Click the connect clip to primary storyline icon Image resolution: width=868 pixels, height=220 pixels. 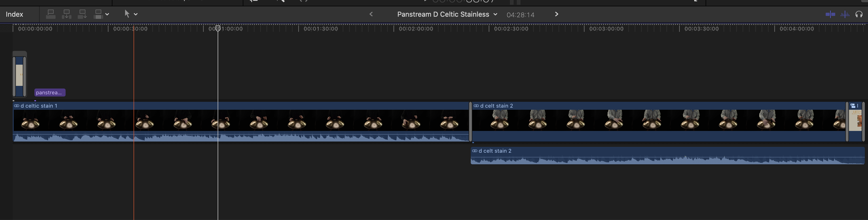coord(51,14)
